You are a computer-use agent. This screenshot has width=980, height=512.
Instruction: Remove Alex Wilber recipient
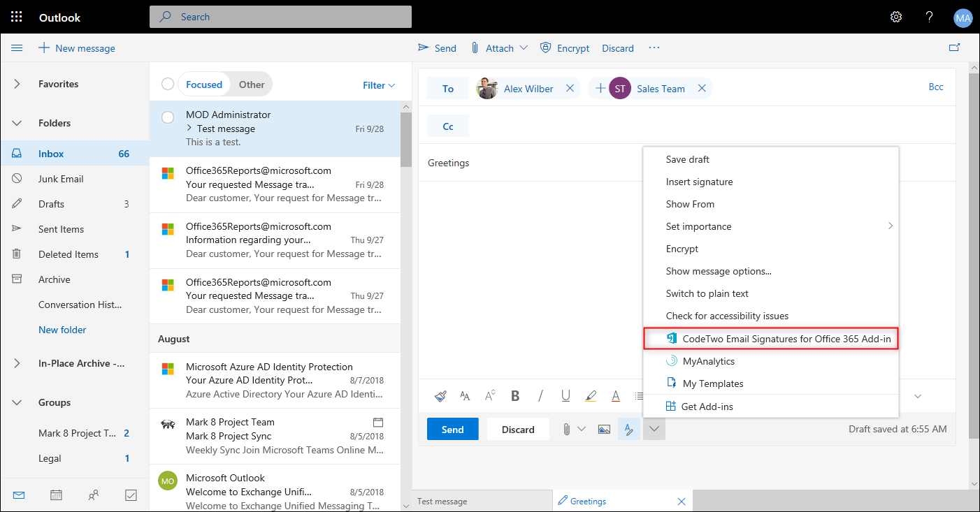pos(570,89)
